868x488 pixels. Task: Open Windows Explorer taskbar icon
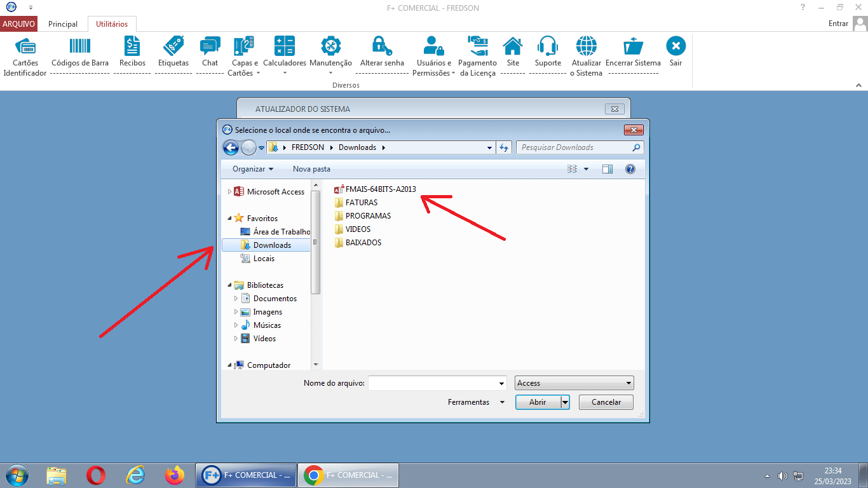coord(57,475)
